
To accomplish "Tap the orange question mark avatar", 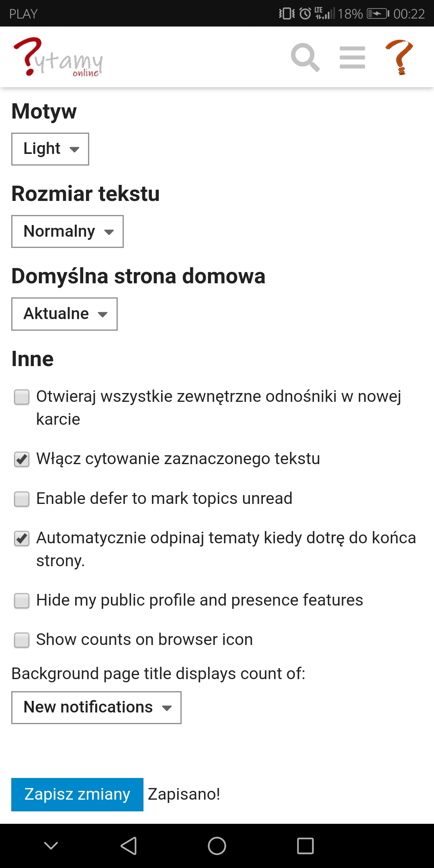I will click(399, 57).
